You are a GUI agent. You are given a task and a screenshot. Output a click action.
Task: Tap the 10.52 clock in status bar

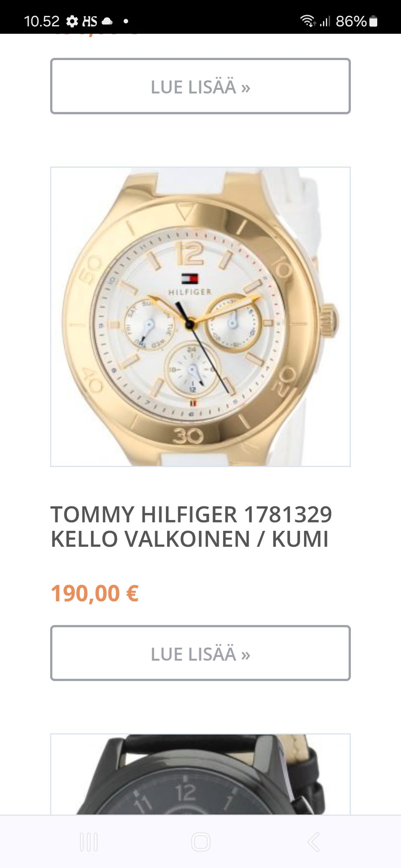pos(42,21)
